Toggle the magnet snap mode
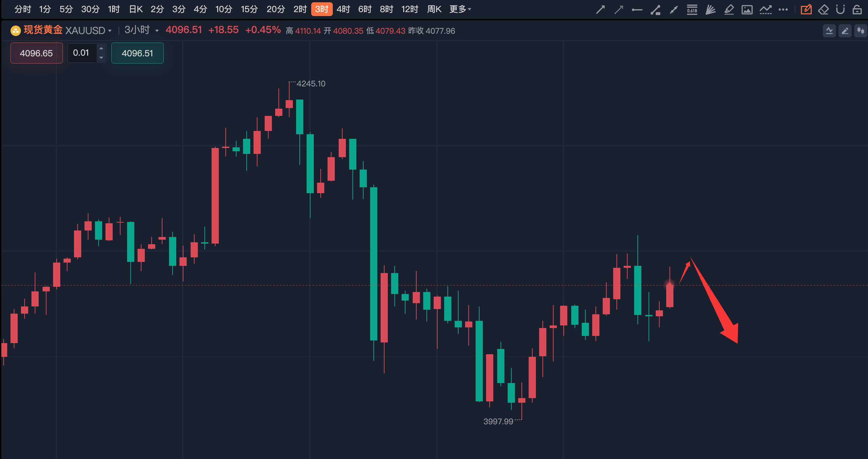Image resolution: width=868 pixels, height=459 pixels. coord(840,9)
